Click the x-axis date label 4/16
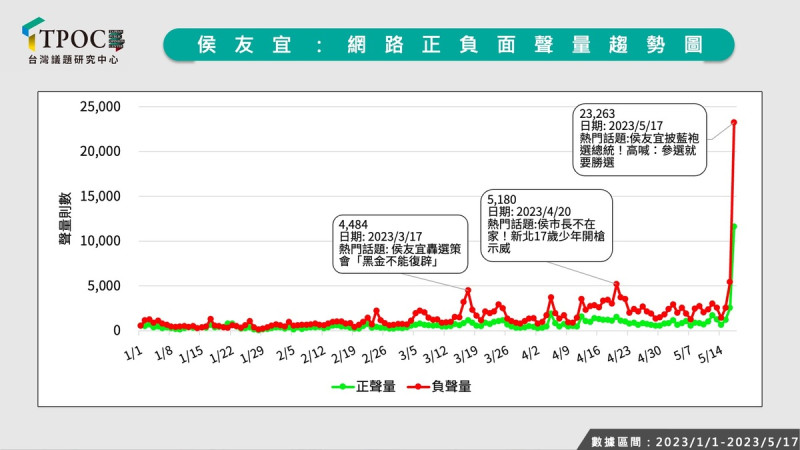800x450 pixels. click(x=589, y=355)
